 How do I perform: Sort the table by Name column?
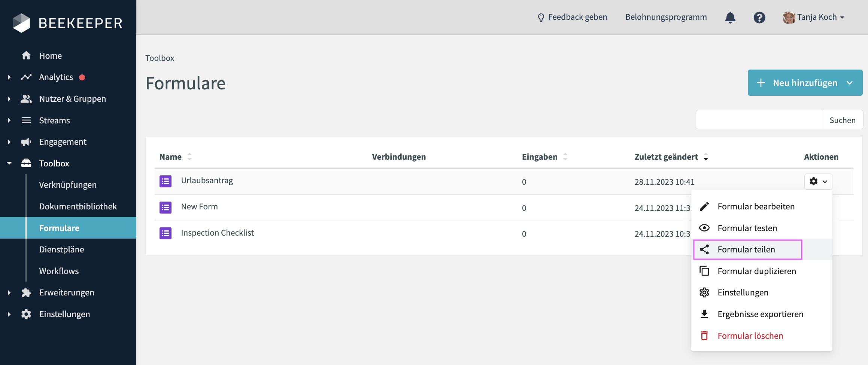point(189,157)
